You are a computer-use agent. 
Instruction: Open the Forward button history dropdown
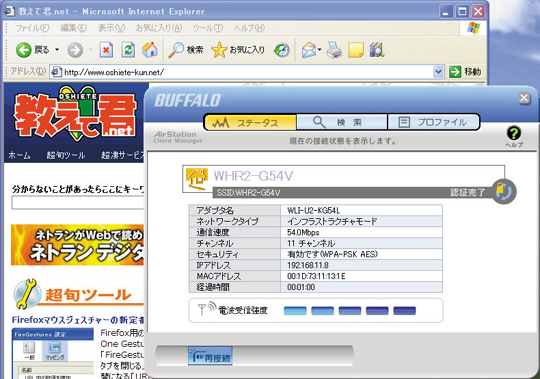coord(91,50)
